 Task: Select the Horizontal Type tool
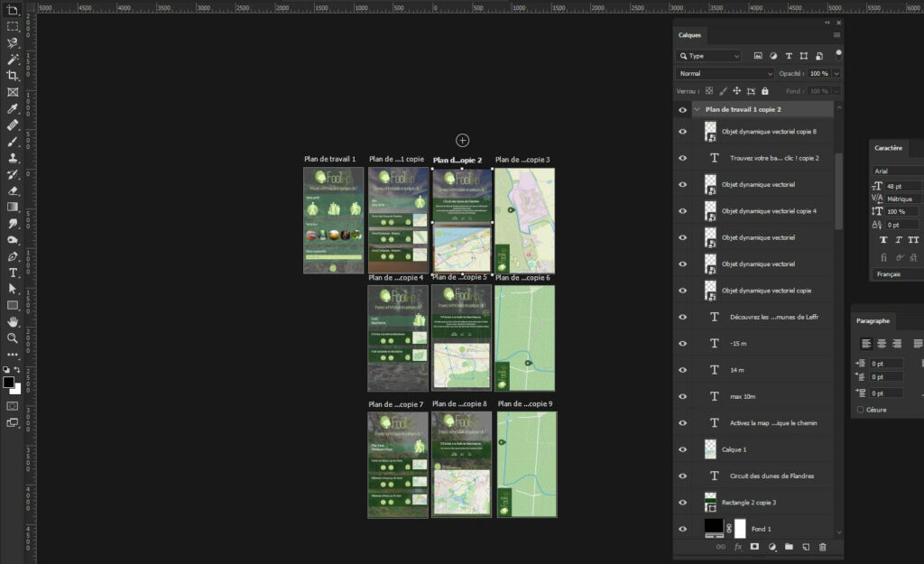pyautogui.click(x=13, y=273)
